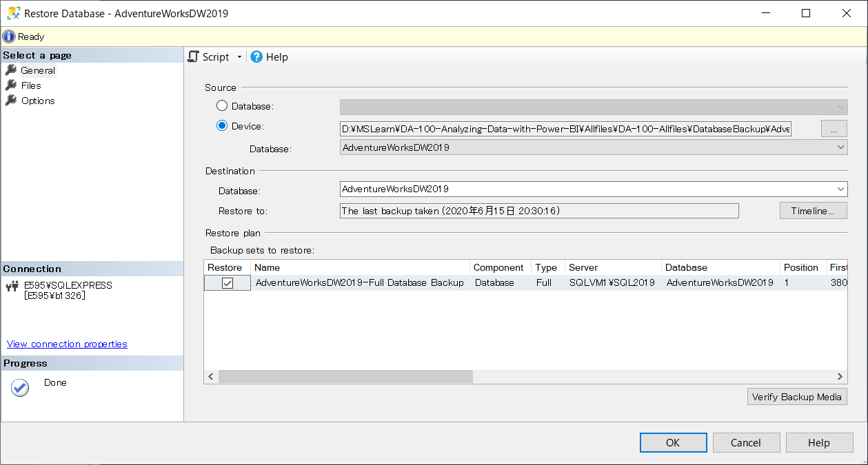Screen dimensions: 868x465
Task: Select the Database source radio button
Action: click(x=222, y=106)
